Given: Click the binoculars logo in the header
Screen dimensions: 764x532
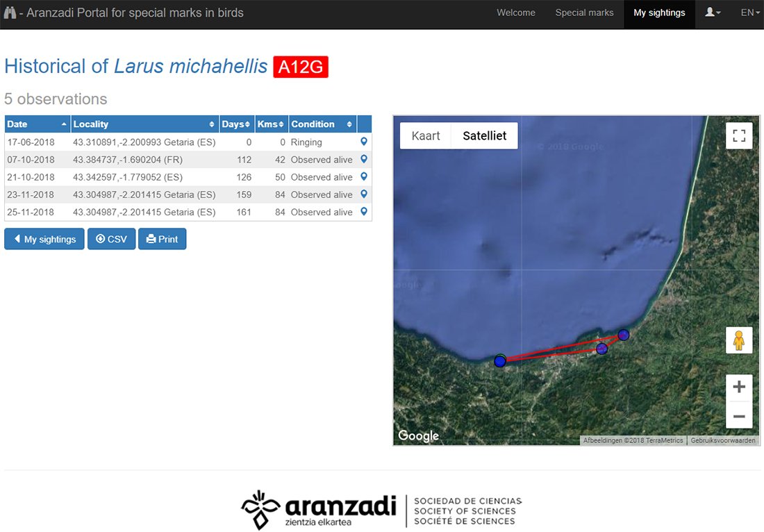Looking at the screenshot, I should pos(10,13).
